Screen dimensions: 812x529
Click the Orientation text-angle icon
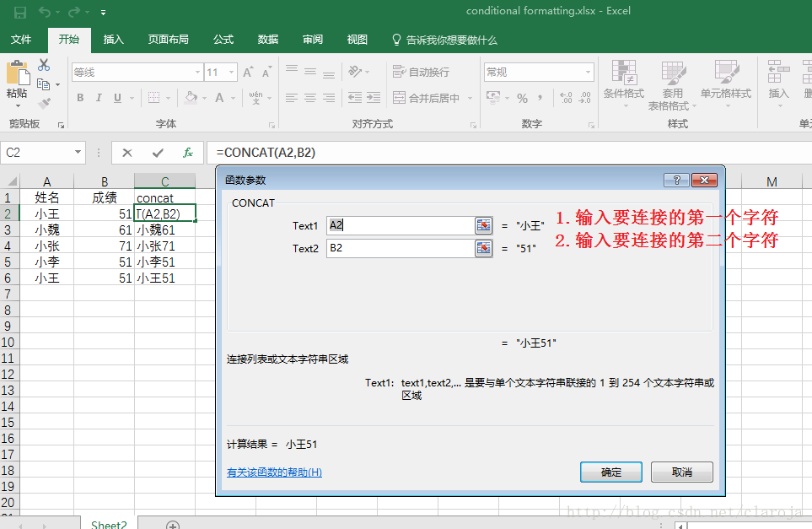coord(355,71)
